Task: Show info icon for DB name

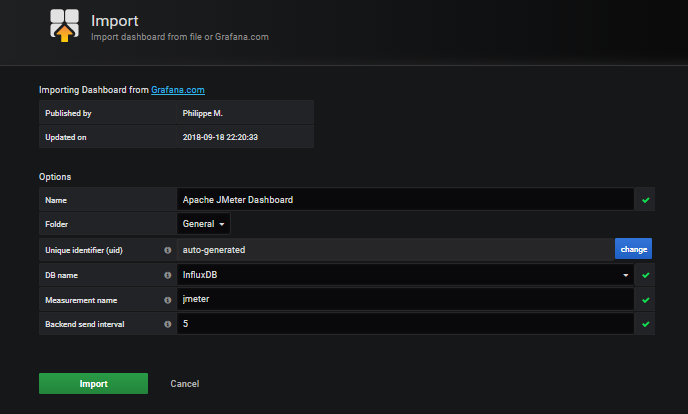Action: [x=168, y=275]
